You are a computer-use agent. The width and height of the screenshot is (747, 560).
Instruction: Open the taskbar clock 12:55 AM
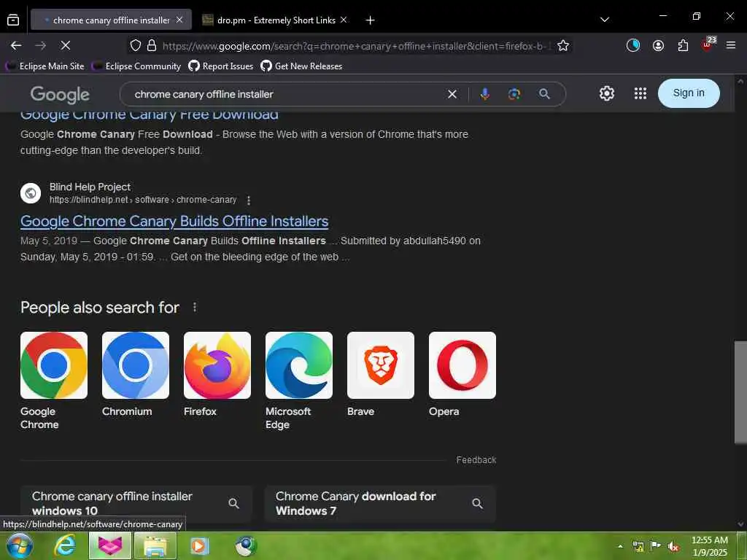coord(709,546)
